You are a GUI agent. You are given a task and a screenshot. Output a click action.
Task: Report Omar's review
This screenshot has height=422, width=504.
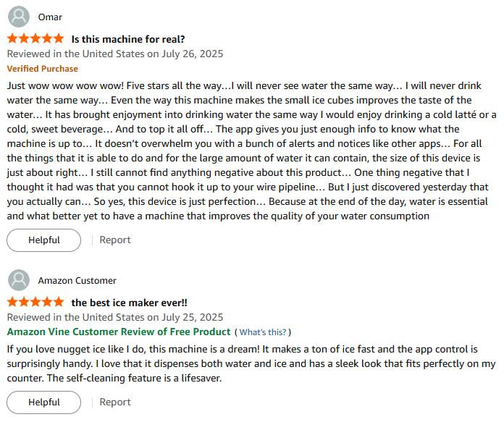pyautogui.click(x=115, y=240)
